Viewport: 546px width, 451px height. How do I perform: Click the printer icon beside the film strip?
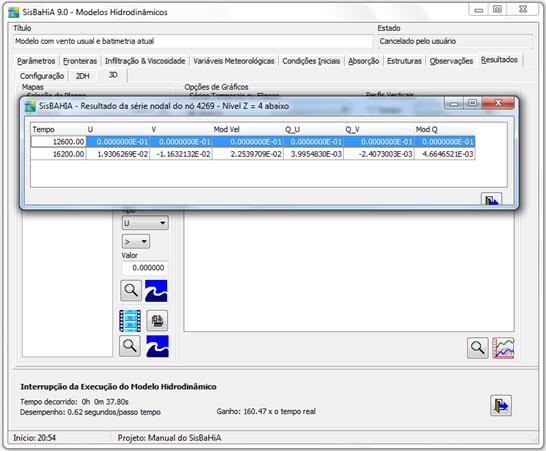tap(157, 321)
